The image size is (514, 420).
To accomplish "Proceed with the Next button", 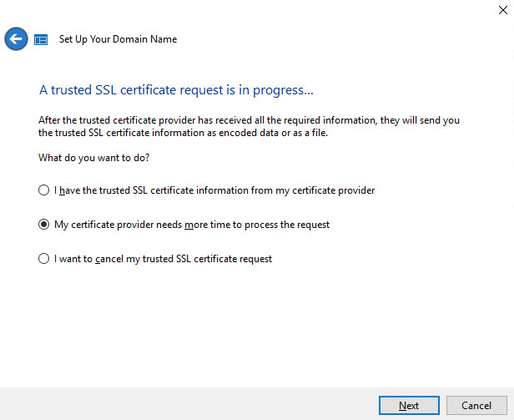I will (x=409, y=406).
